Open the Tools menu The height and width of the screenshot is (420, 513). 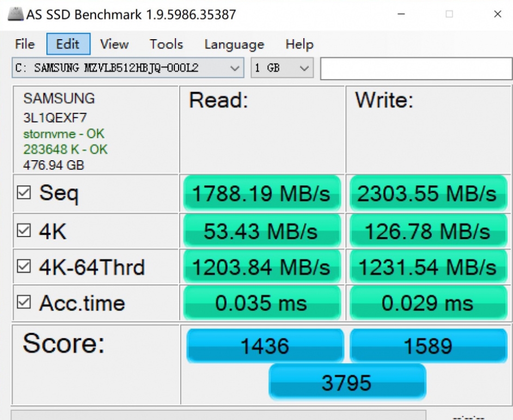point(166,44)
